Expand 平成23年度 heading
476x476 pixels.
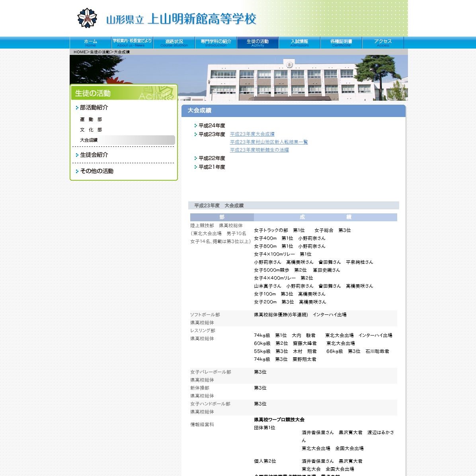click(212, 135)
